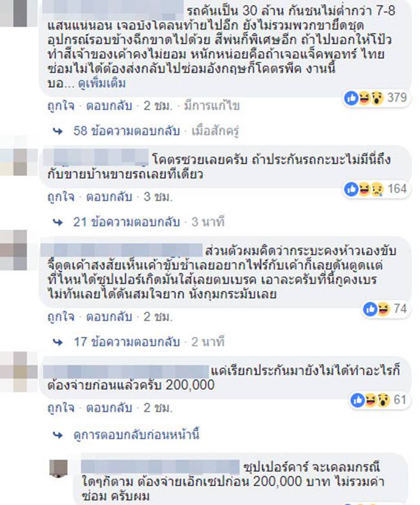
Task: Click ดูเพิ่มเติม to expand first comment
Action: 102,83
